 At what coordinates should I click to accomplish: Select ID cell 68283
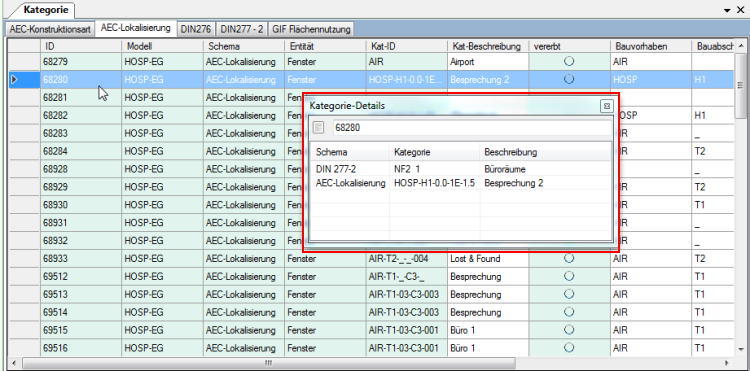click(x=81, y=133)
